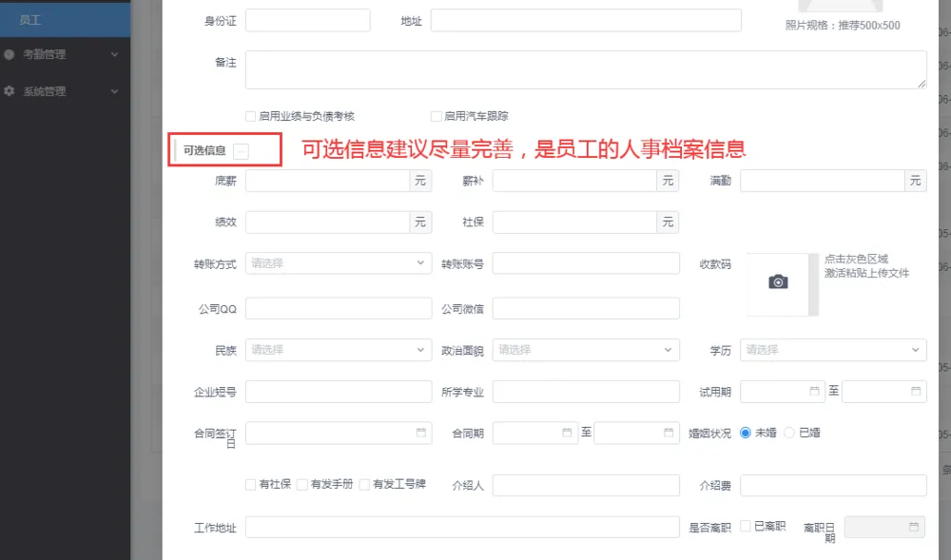Open the 员工 menu item in sidebar
The width and height of the screenshot is (951, 560).
[30, 19]
